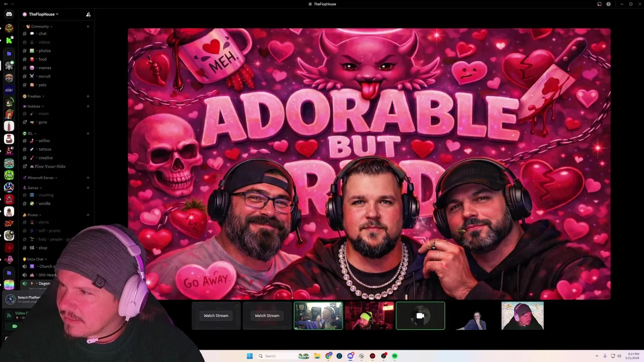Screen dimensions: 644x362
Task: Add a channel to the Hobbies category
Action: click(x=88, y=106)
